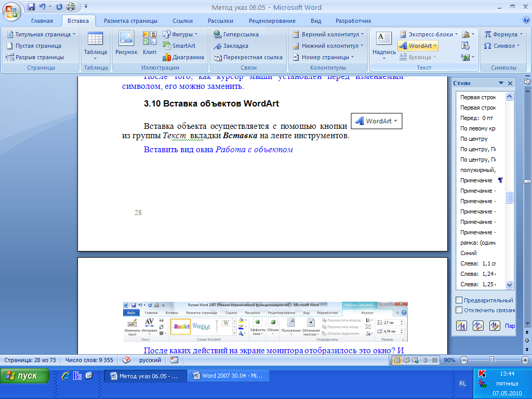Switch to full screen reading view
This screenshot has width=532, height=399.
pos(406,361)
